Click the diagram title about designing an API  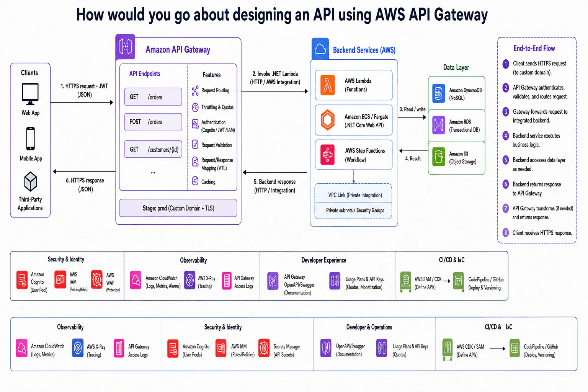coord(282,15)
